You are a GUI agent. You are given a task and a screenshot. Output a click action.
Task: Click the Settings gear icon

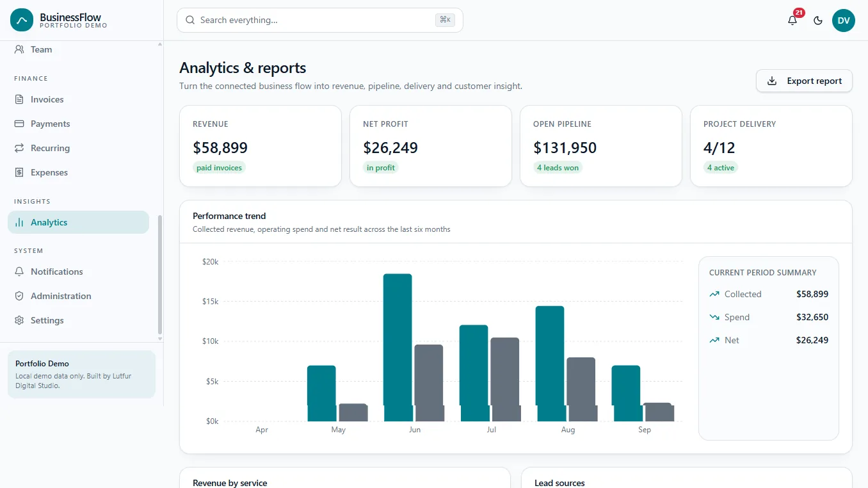[19, 320]
